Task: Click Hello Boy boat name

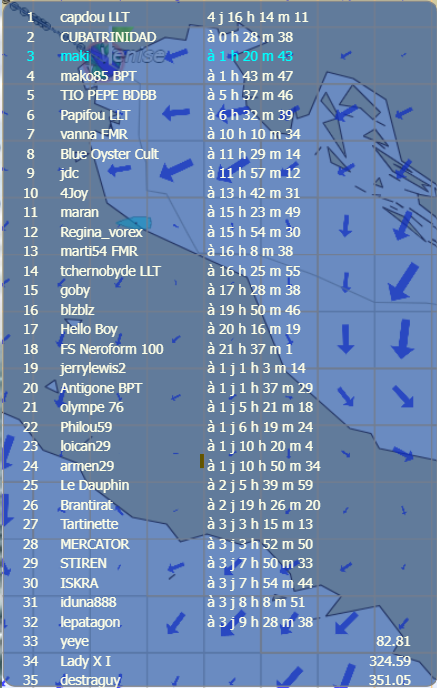Action: point(89,330)
